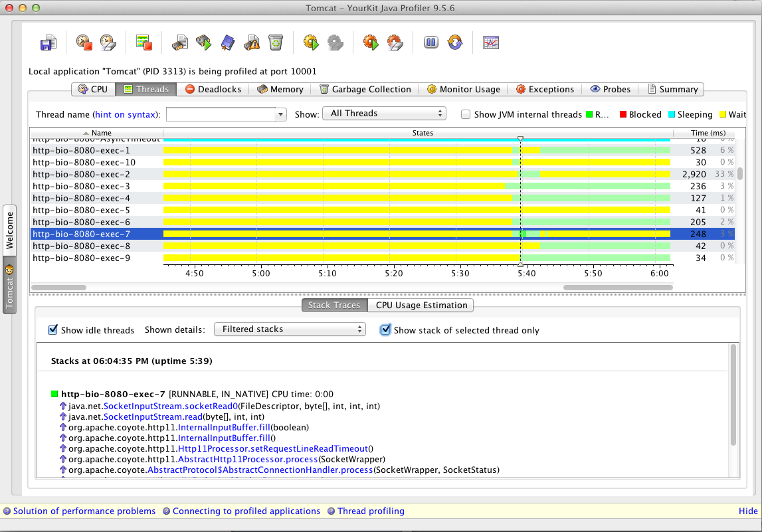Image resolution: width=762 pixels, height=532 pixels.
Task: Open the hint on syntax link
Action: pos(126,114)
